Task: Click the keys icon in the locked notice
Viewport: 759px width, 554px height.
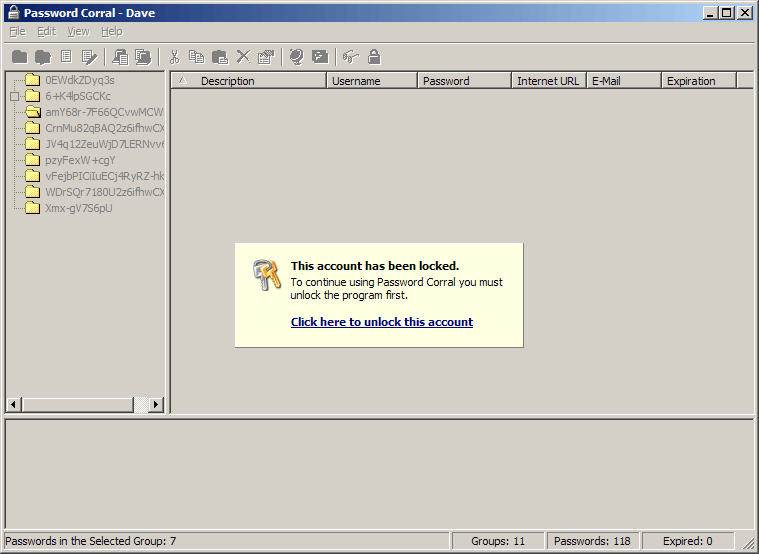Action: click(267, 275)
